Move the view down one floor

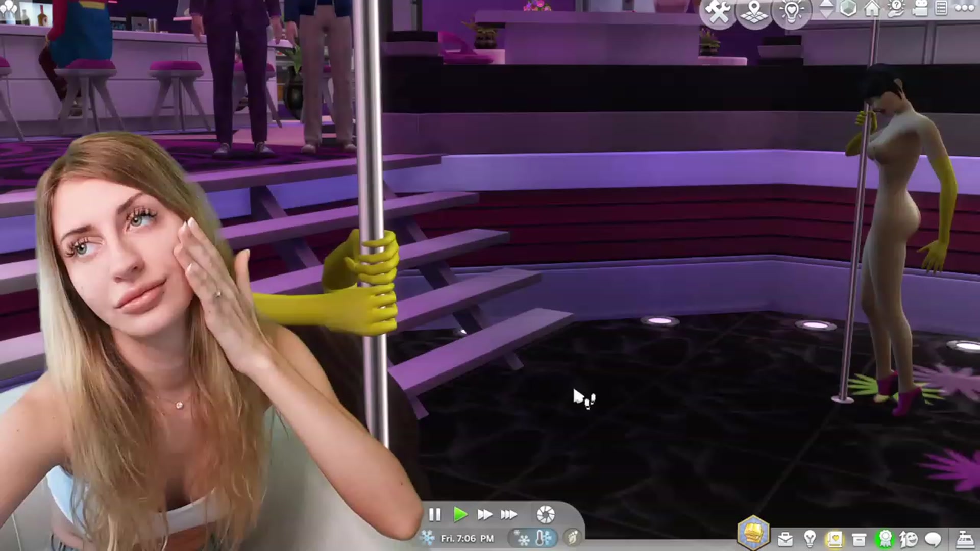point(826,14)
